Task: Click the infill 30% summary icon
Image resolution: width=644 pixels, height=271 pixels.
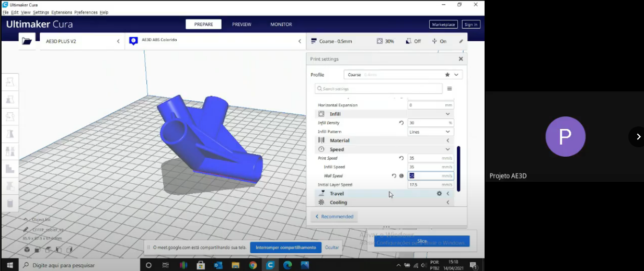Action: [x=380, y=41]
